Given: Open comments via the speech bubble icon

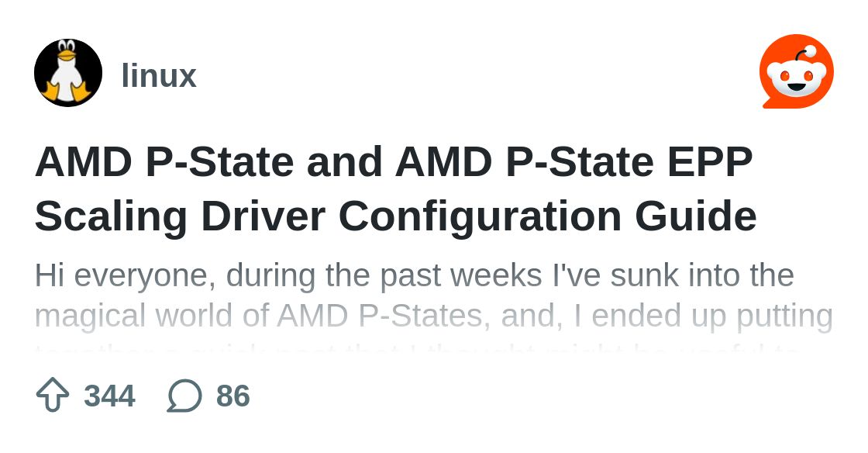Looking at the screenshot, I should 184,396.
